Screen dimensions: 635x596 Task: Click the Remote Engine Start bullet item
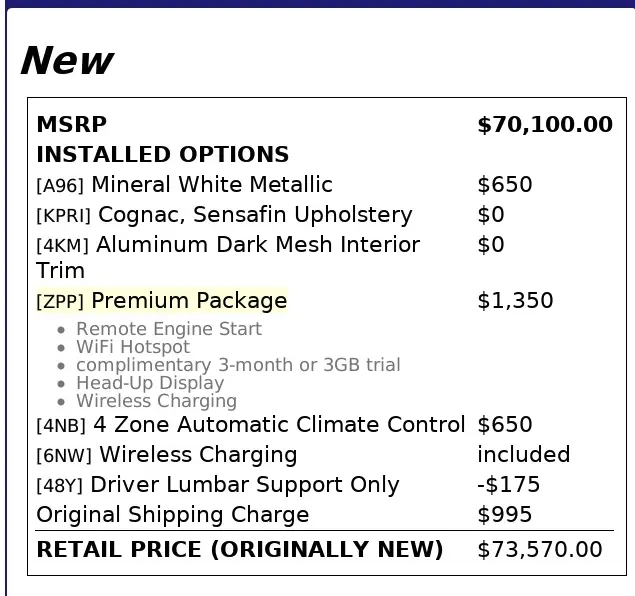(168, 329)
